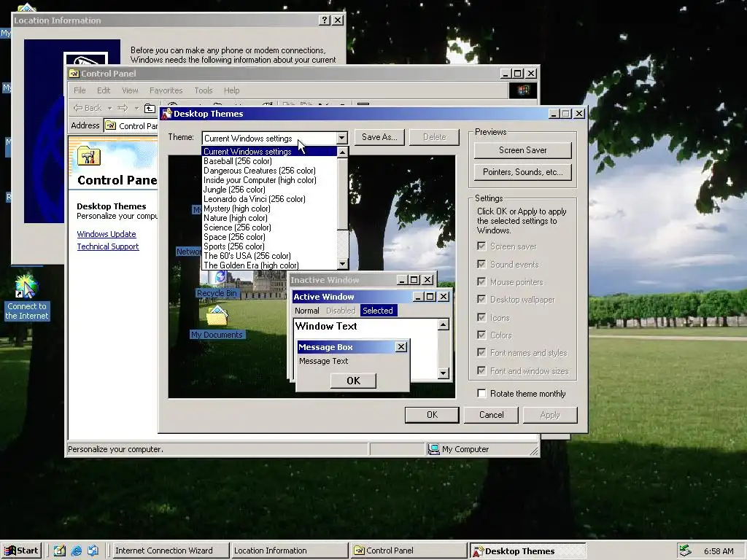Click the Back arrow in Control Panel toolbar

point(88,108)
